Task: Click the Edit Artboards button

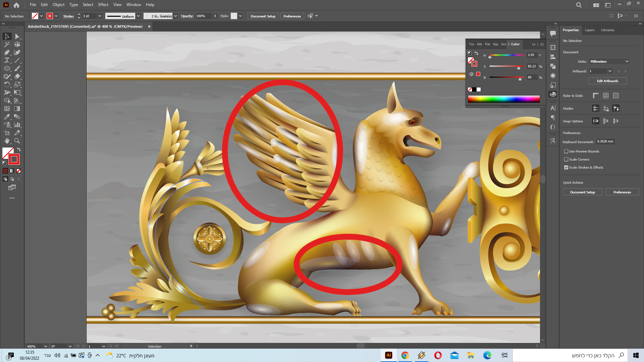Action: coord(607,81)
